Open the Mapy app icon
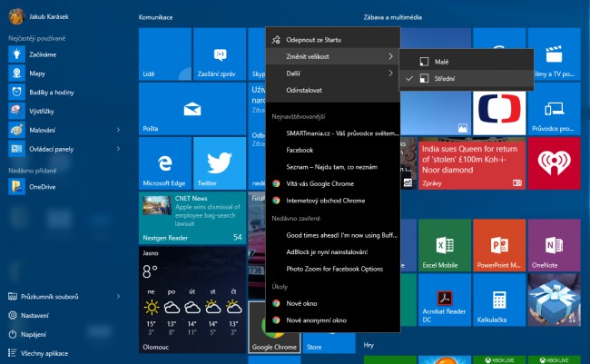This screenshot has height=364, width=590. click(x=16, y=74)
